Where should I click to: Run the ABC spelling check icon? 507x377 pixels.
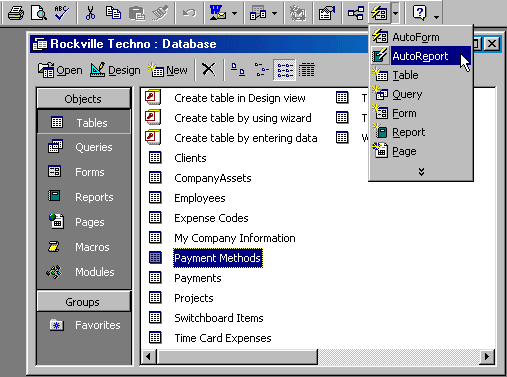(62, 14)
